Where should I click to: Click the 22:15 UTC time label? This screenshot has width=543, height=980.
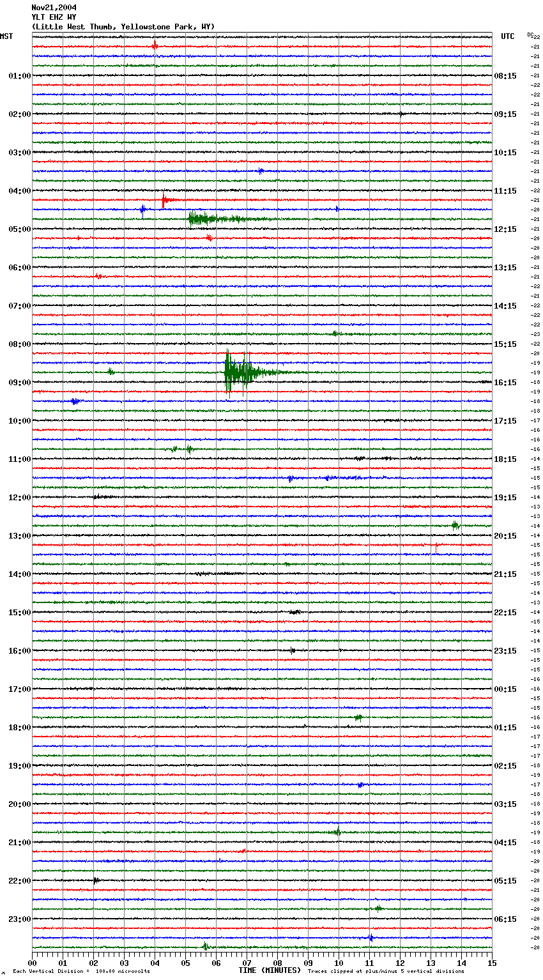click(x=505, y=613)
